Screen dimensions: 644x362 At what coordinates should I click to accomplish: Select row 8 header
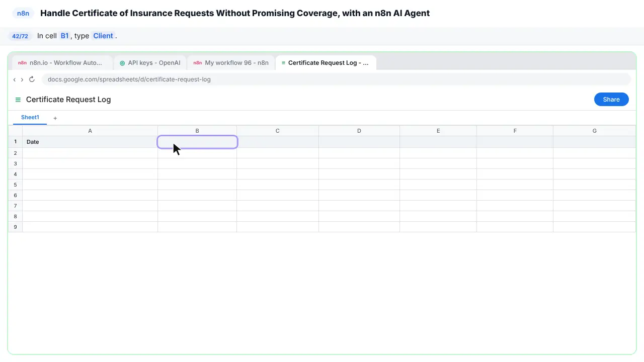15,216
